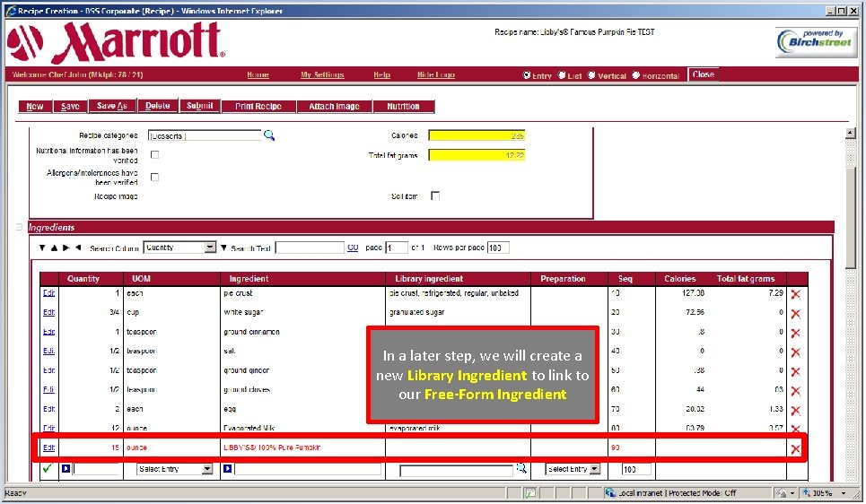This screenshot has width=866, height=504.
Task: Click the GO search link
Action: (x=353, y=248)
